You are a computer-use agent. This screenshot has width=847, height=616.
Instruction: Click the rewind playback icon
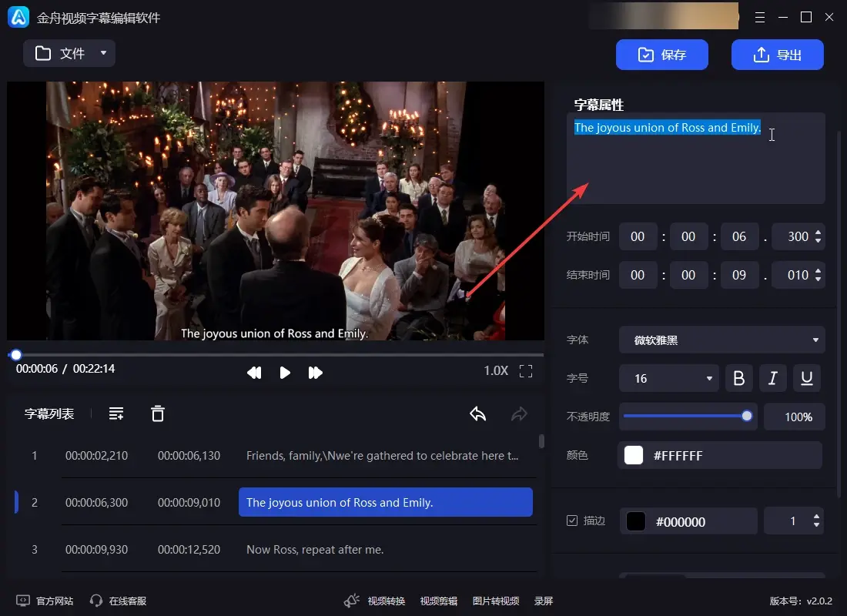(254, 373)
